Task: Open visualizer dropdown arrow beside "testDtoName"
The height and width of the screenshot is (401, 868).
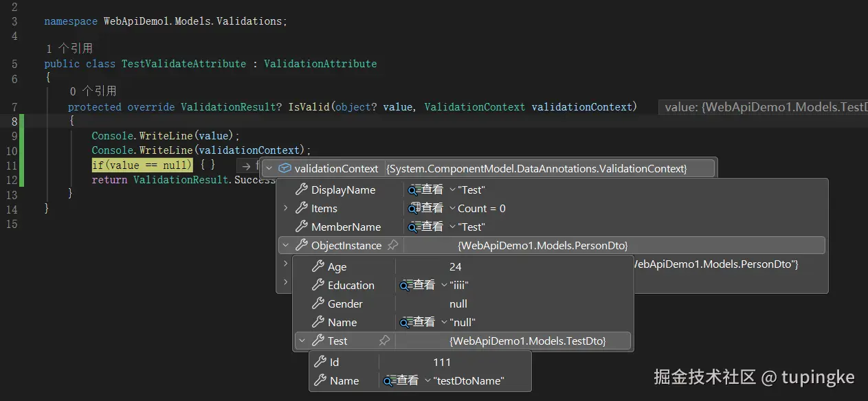Action: 427,380
